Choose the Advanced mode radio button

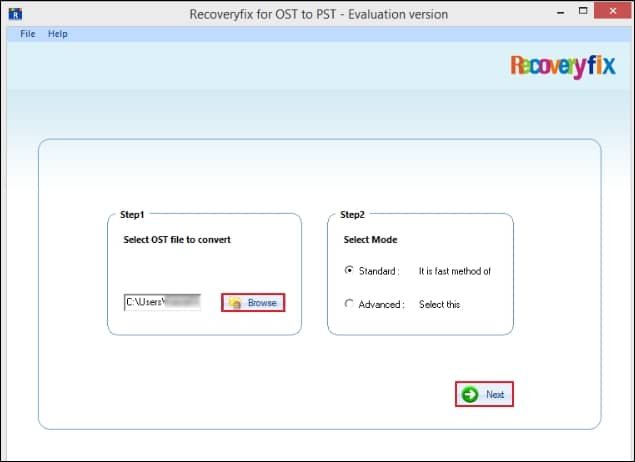click(348, 304)
